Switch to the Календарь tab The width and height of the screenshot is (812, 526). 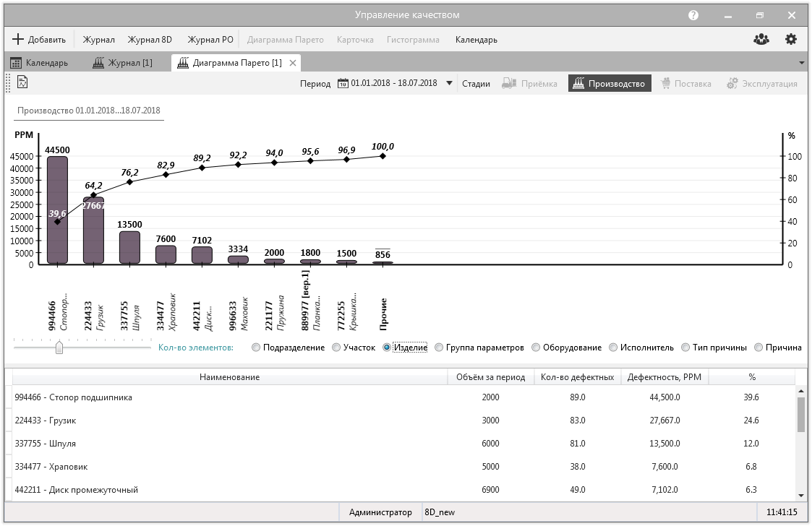(x=39, y=63)
